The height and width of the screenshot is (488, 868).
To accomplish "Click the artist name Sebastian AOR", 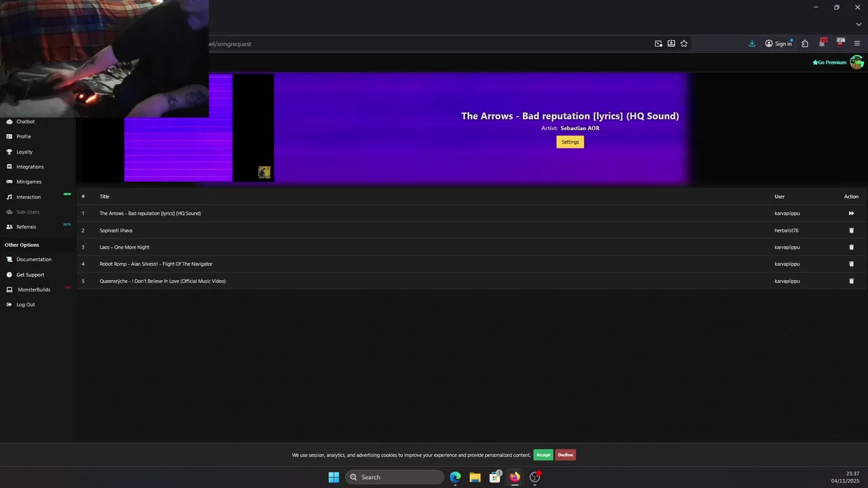I will (x=580, y=128).
